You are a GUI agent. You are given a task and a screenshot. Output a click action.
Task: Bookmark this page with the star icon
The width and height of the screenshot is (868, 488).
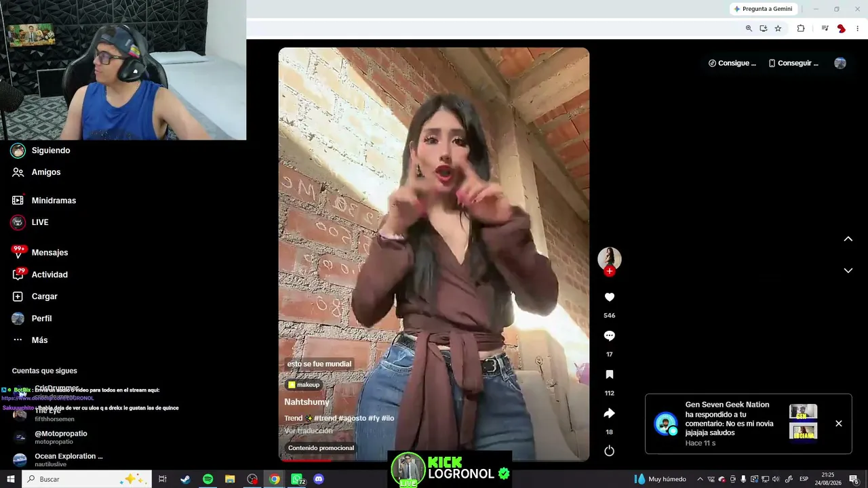tap(778, 28)
